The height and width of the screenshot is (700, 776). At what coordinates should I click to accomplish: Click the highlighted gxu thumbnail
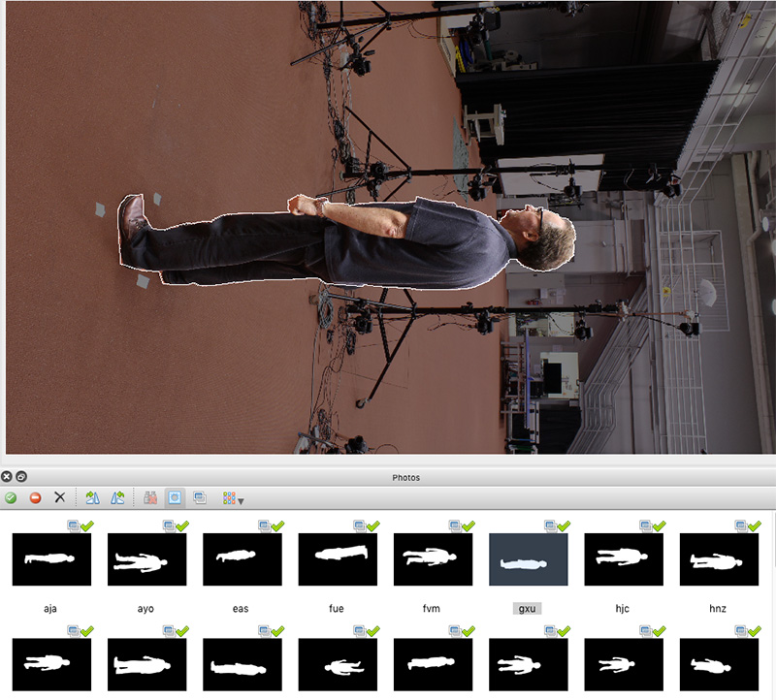tap(529, 559)
